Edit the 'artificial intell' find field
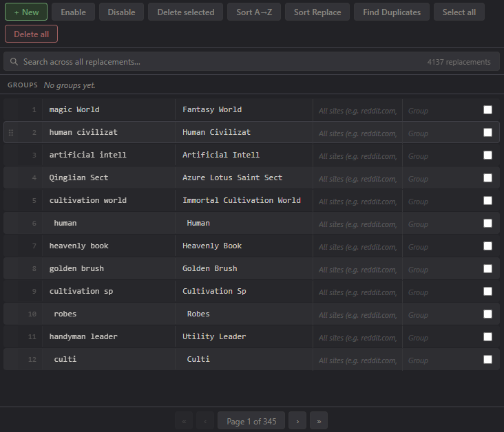 coord(109,155)
